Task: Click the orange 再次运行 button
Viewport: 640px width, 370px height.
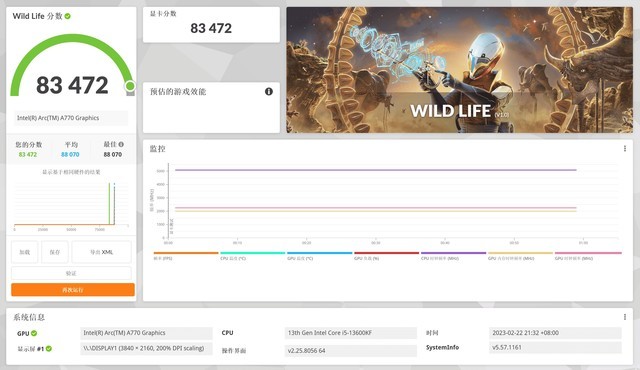Action: pyautogui.click(x=73, y=290)
